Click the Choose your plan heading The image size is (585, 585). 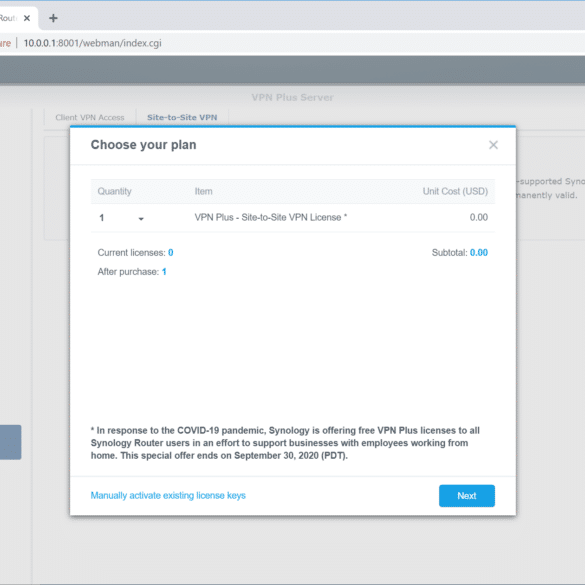pyautogui.click(x=144, y=145)
